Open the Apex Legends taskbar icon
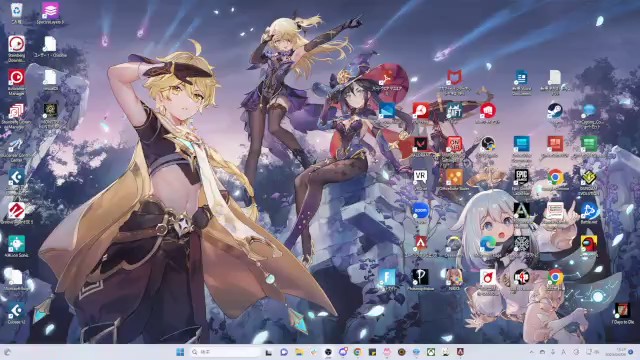 point(460,352)
